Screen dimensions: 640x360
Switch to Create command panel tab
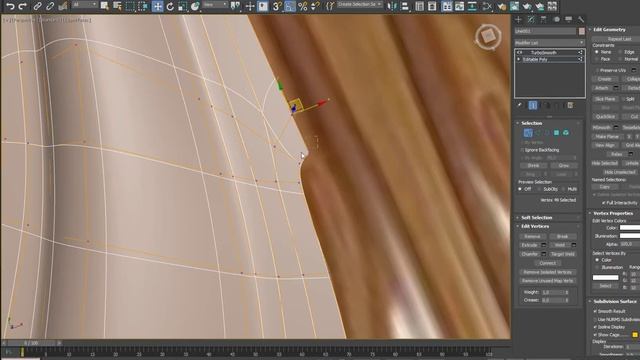click(518, 19)
